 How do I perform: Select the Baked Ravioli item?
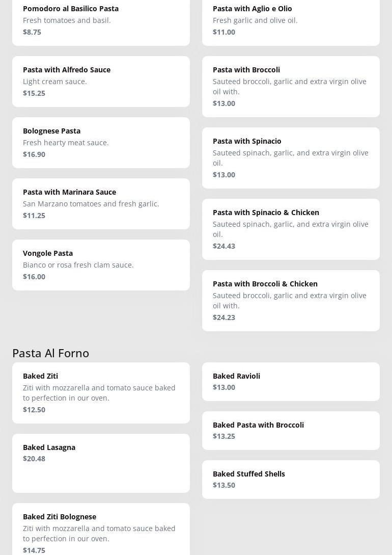point(291,381)
